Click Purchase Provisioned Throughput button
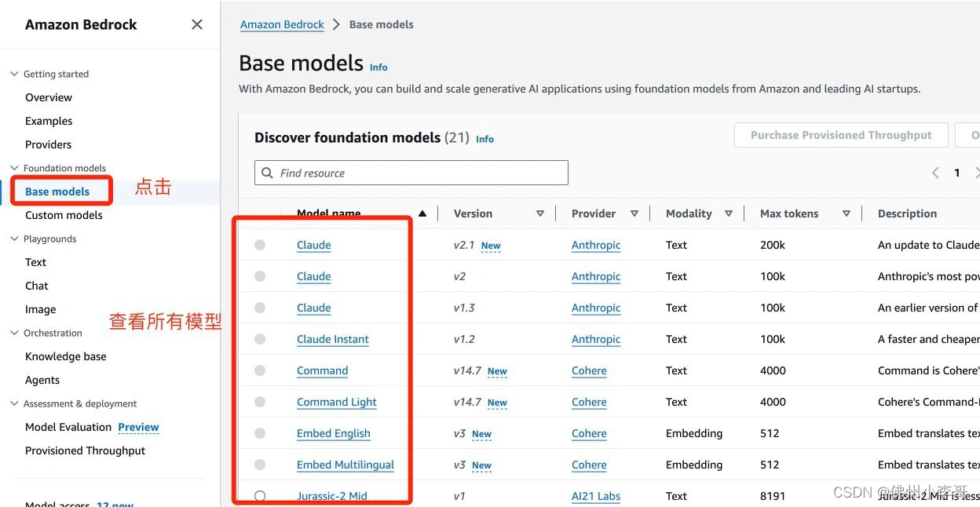This screenshot has height=507, width=980. pyautogui.click(x=841, y=135)
